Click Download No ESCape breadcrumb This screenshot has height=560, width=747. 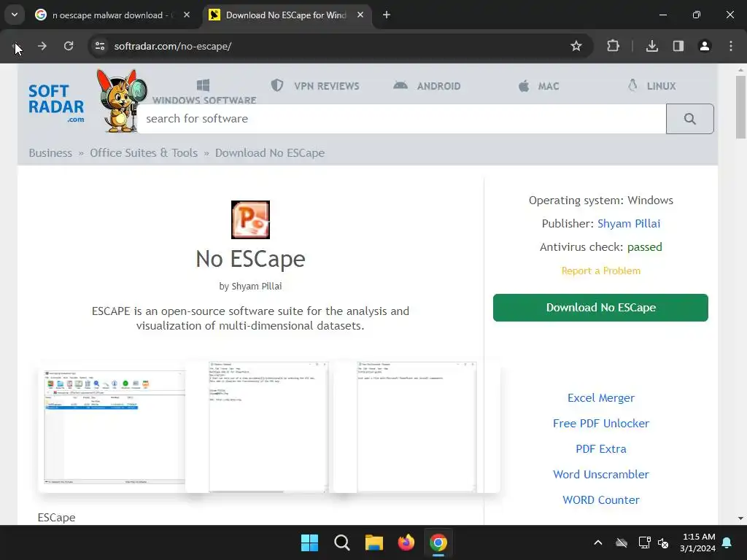click(x=270, y=153)
